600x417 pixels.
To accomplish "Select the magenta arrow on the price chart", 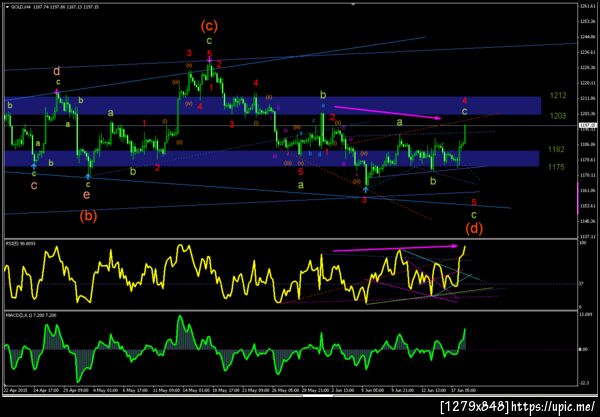I will (388, 112).
